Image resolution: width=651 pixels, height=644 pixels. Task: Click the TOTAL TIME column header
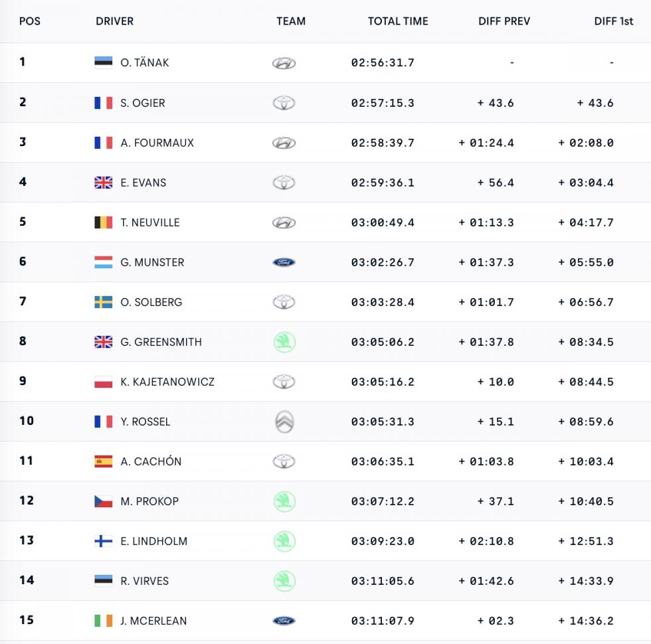pos(398,21)
